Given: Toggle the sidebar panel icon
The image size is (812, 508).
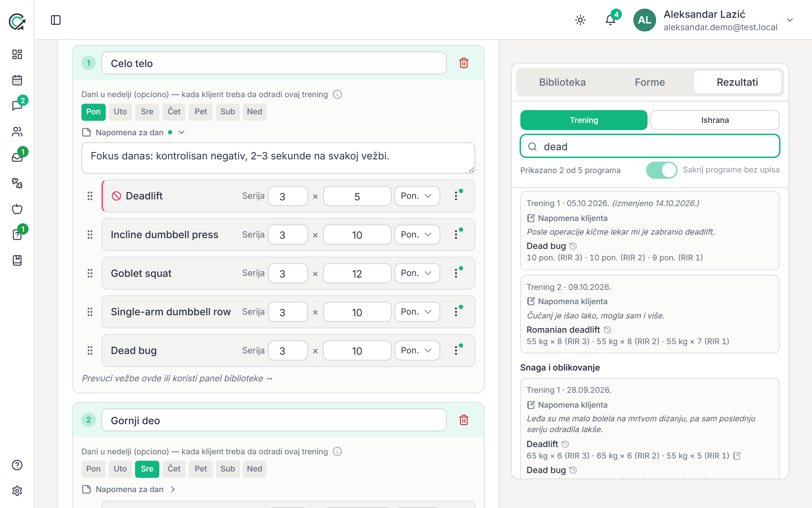Looking at the screenshot, I should point(56,20).
